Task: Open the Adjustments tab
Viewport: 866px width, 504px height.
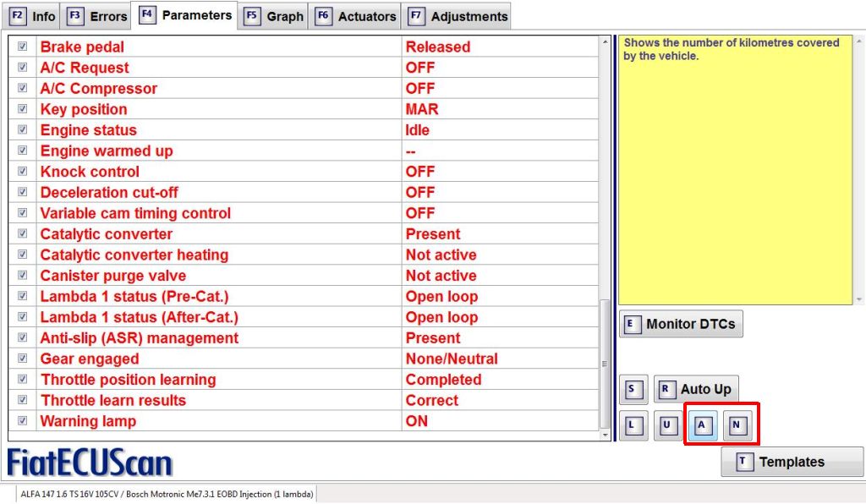Action: (x=458, y=16)
